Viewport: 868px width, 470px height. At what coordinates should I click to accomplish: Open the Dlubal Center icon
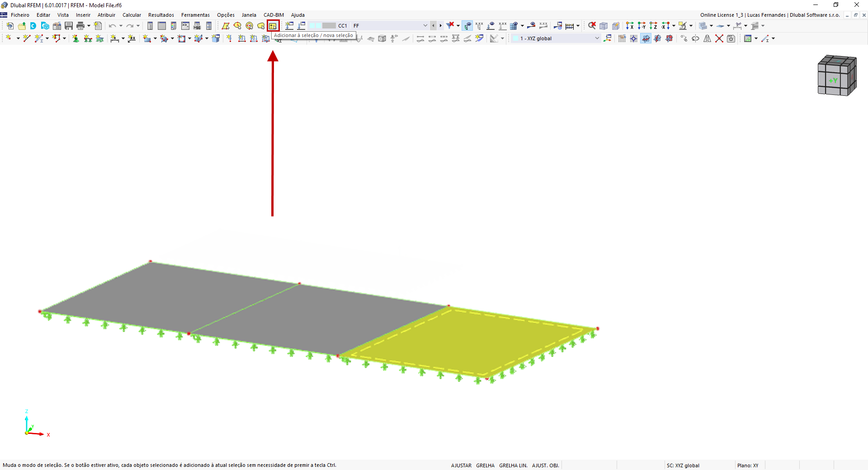(x=33, y=26)
